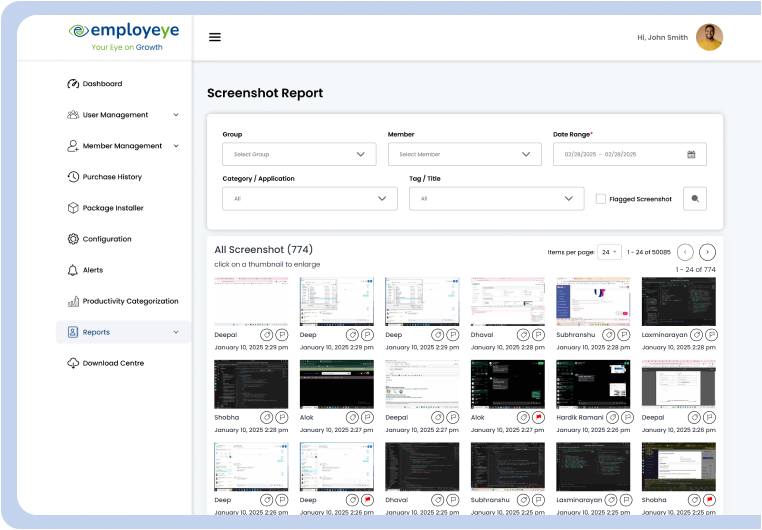The height and width of the screenshot is (530, 762).
Task: Click the hamburger menu icon
Action: click(x=215, y=37)
